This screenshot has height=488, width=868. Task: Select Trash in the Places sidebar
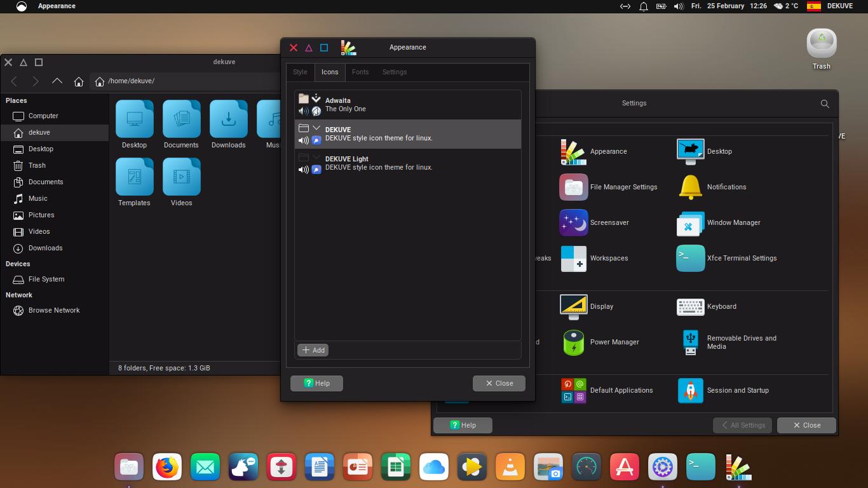(x=55, y=165)
